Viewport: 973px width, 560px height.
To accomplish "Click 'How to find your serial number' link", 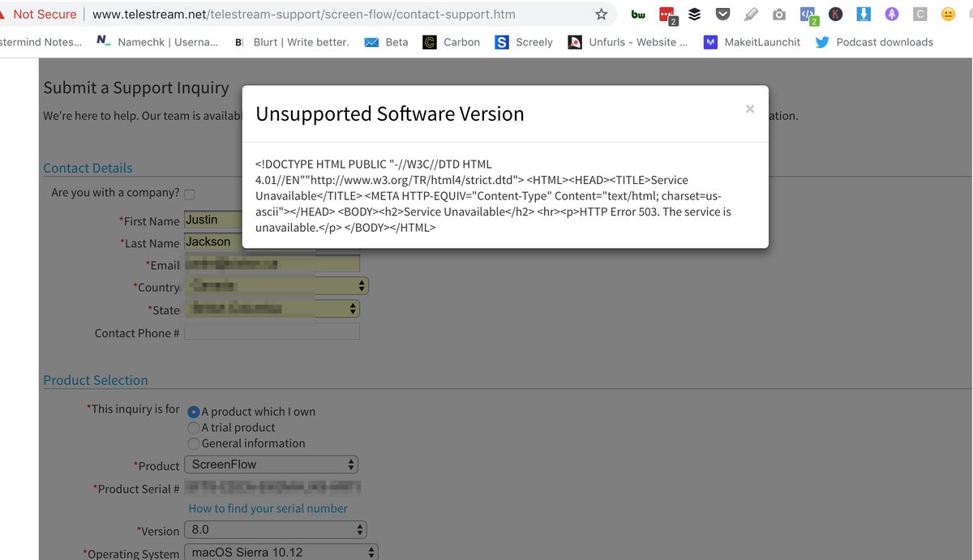I will (268, 508).
